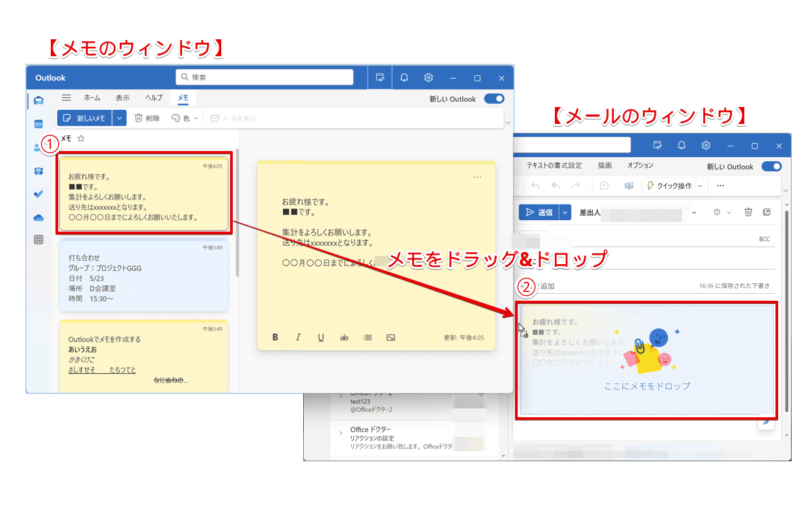Switch to the 表示 tab
Screen dimensions: 812x508
point(123,97)
